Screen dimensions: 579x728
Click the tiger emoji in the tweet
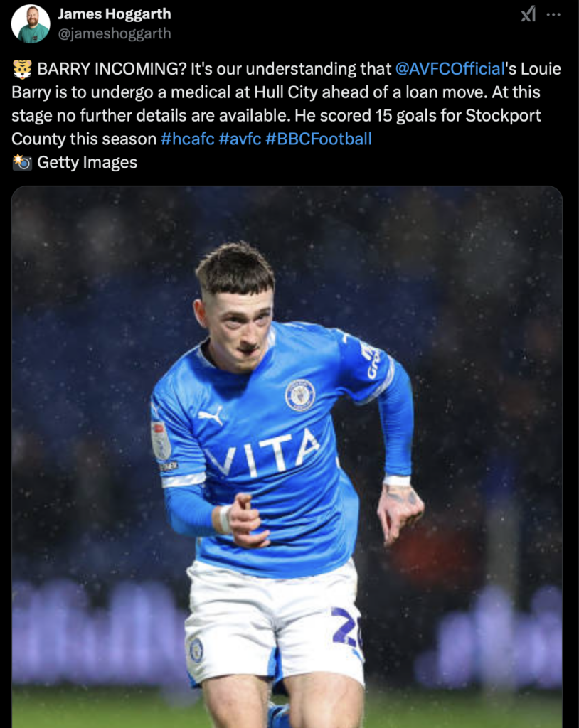coord(22,69)
